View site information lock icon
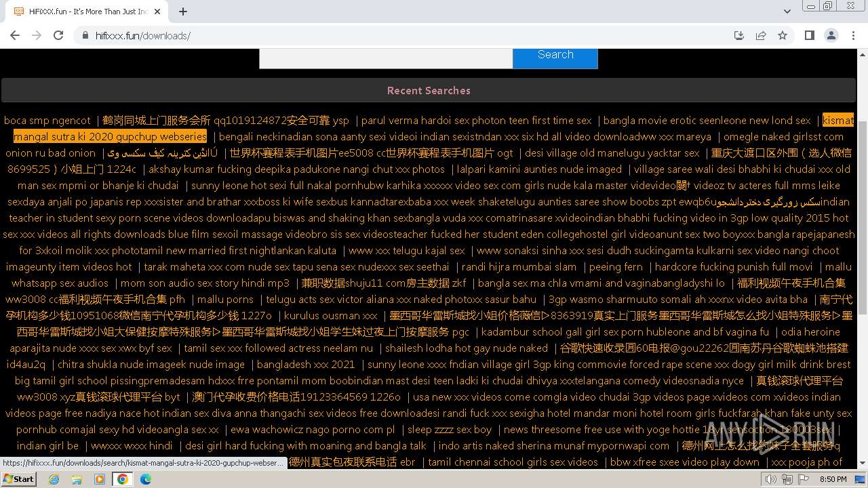The height and width of the screenshot is (488, 868). [x=85, y=35]
